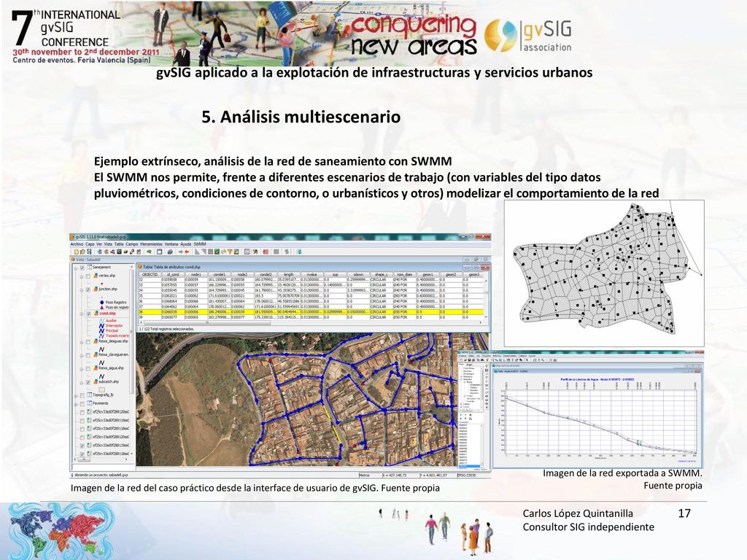Click the red left-arrow icon in gvSIG toolbar
Viewport: 747px width, 560px height.
[187, 252]
